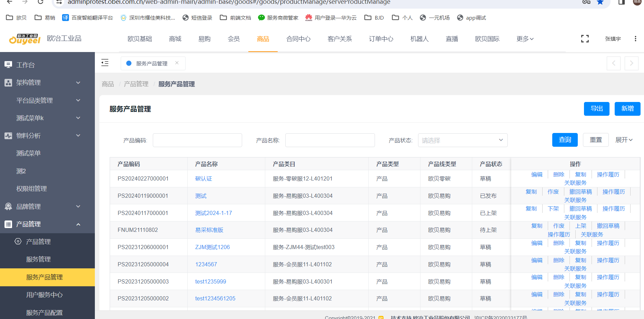
Task: Open the BJD bookmark folder
Action: point(374,18)
